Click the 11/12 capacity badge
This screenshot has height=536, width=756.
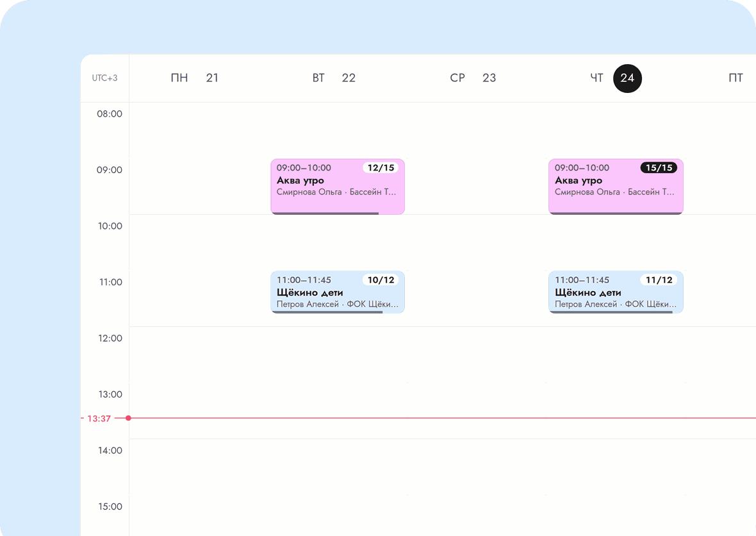tap(659, 280)
